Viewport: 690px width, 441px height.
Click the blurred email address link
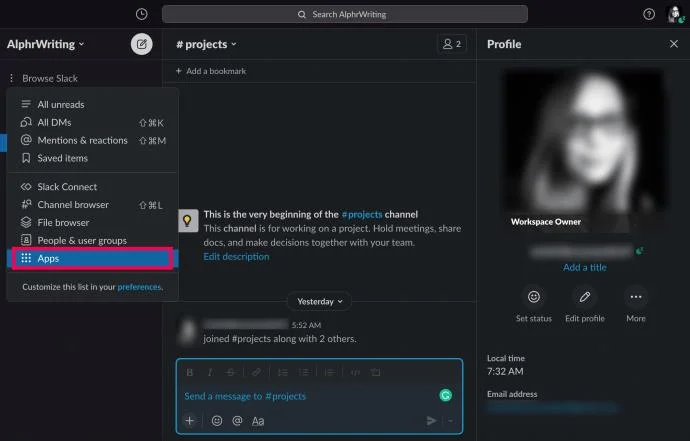[x=554, y=408]
